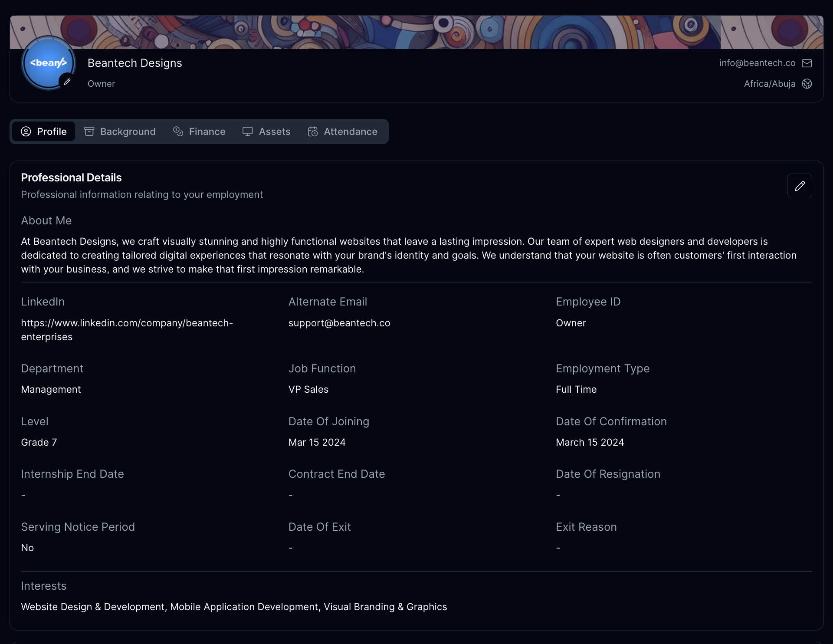Click the Finance tab coins icon
This screenshot has width=833, height=644.
(178, 131)
